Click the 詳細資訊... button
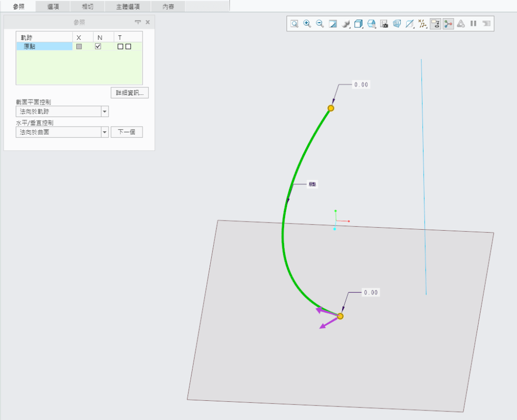 [129, 93]
